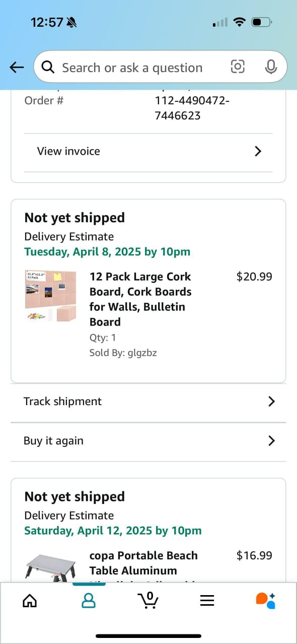Open the hamburger menu icon
This screenshot has width=297, height=644.
coord(207,601)
